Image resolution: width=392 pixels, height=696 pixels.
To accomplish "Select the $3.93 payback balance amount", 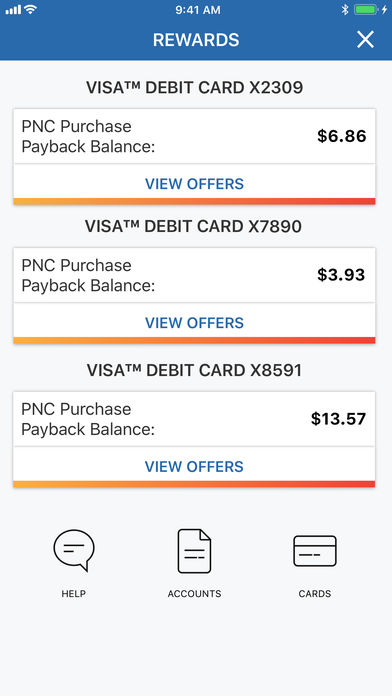I will coord(341,275).
